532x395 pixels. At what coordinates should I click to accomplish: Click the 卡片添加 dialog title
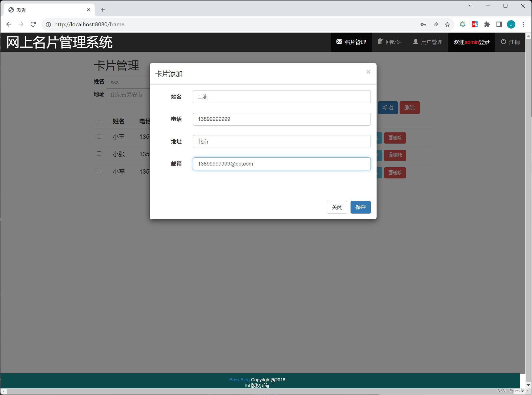[169, 74]
